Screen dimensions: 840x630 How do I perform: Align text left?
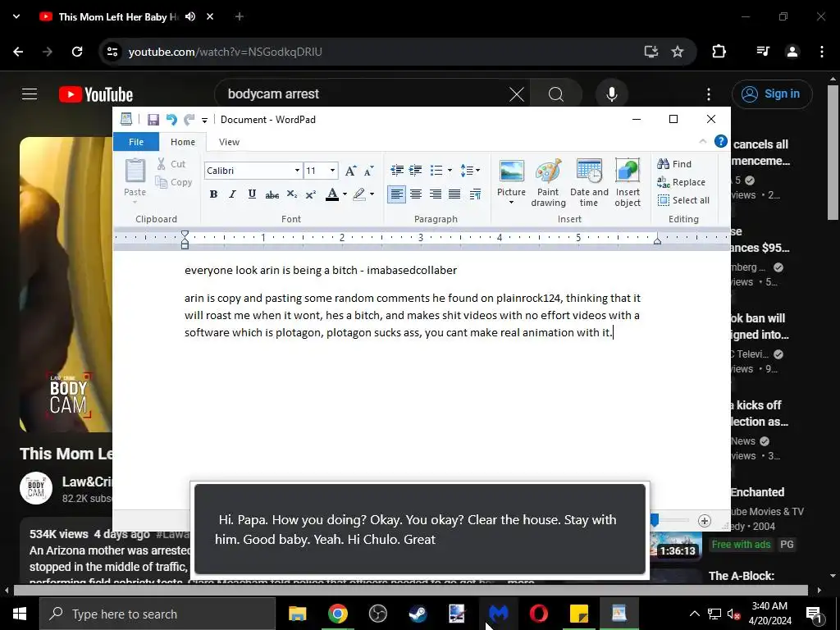pyautogui.click(x=396, y=194)
